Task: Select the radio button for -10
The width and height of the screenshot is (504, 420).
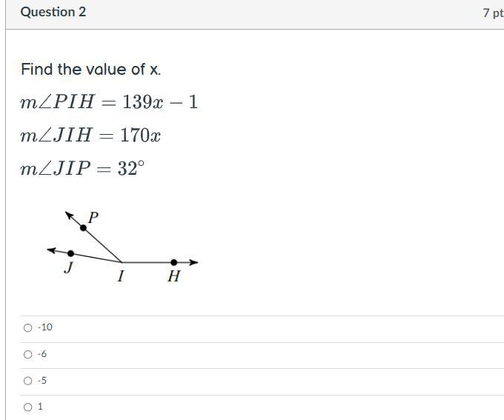Action: click(28, 327)
